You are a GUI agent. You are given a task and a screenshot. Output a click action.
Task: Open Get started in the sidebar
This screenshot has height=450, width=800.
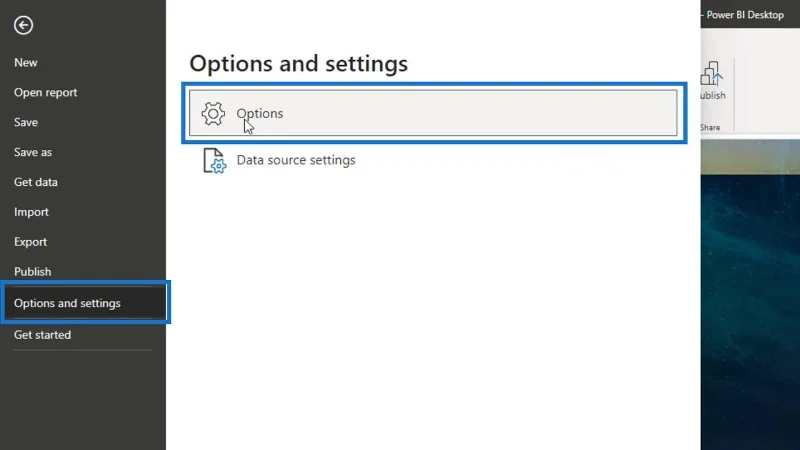tap(42, 335)
